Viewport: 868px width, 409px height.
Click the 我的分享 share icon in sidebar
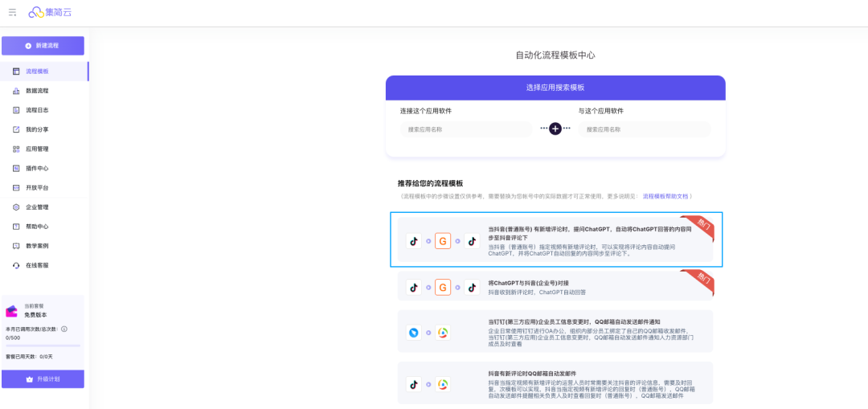point(16,129)
